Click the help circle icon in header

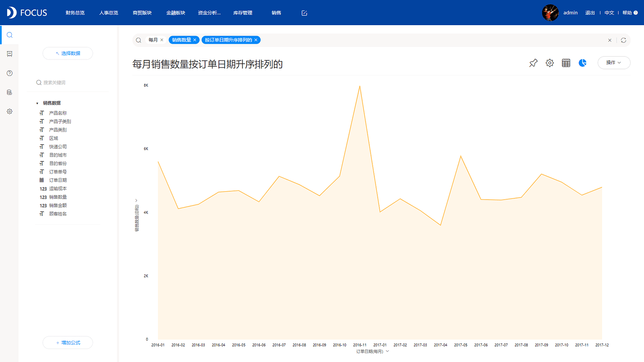(x=636, y=13)
